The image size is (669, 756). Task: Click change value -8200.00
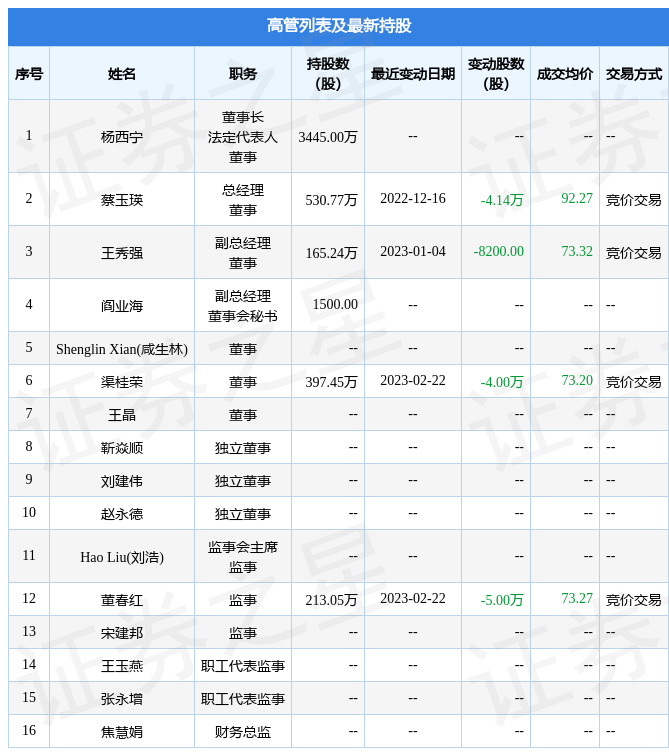[x=498, y=251]
